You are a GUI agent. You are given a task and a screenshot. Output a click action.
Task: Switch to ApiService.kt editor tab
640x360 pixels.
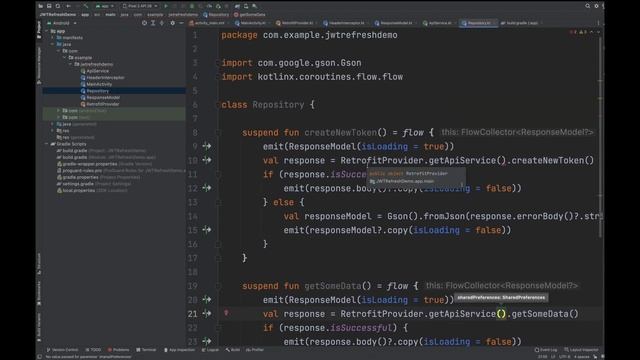point(439,23)
